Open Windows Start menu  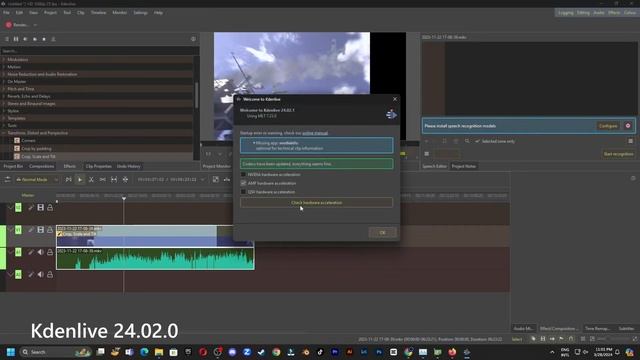click(x=11, y=352)
